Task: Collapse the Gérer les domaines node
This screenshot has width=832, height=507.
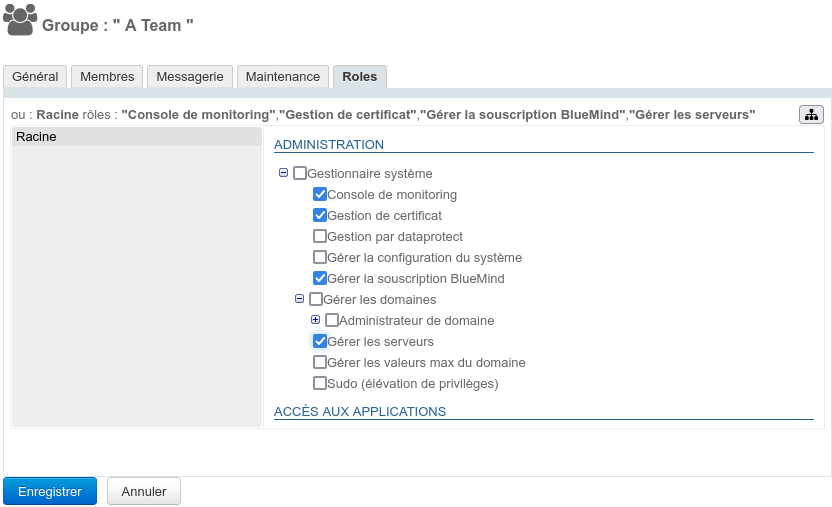Action: pos(300,299)
